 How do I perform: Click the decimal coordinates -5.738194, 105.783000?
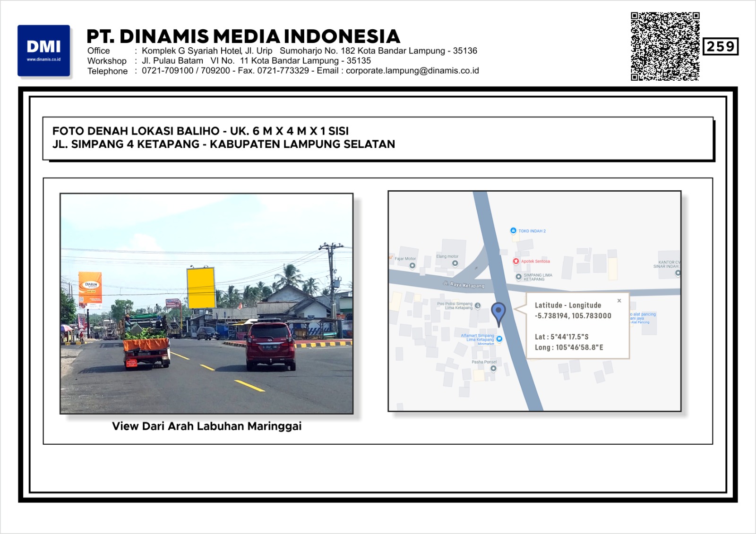[573, 316]
